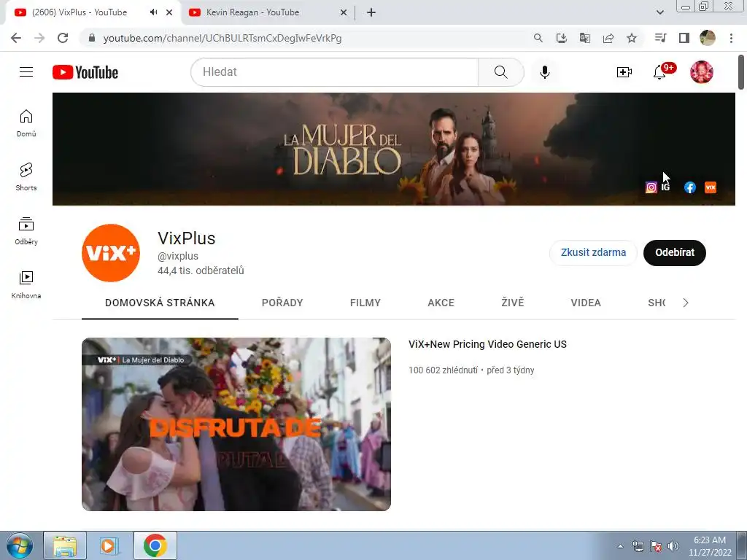Screen dimensions: 747x560
Task: Open the Create video camera icon
Action: (x=624, y=72)
